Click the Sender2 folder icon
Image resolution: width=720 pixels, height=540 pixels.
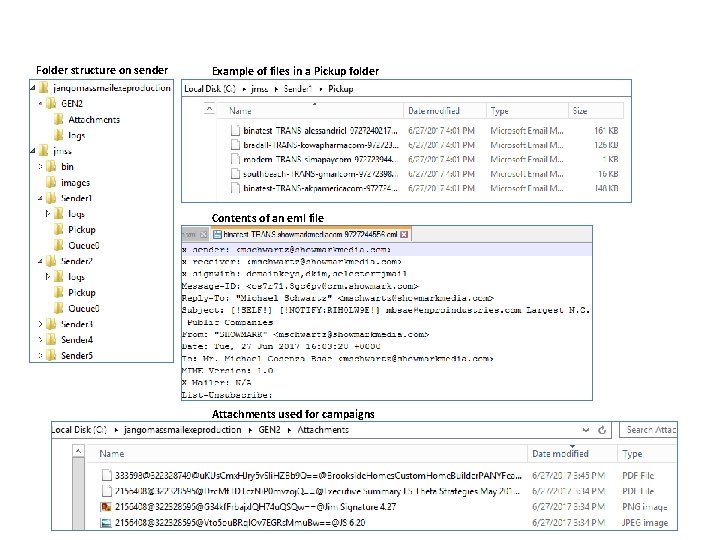51,261
